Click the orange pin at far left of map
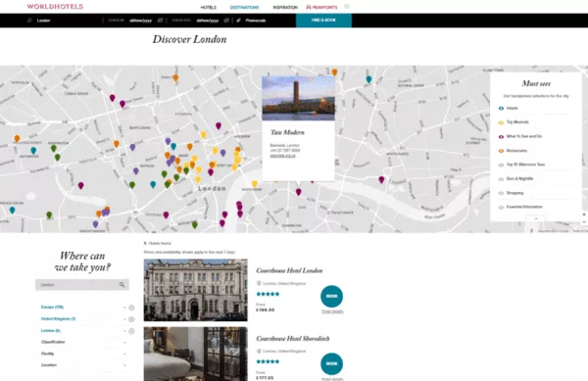The height and width of the screenshot is (381, 588). tap(17, 139)
